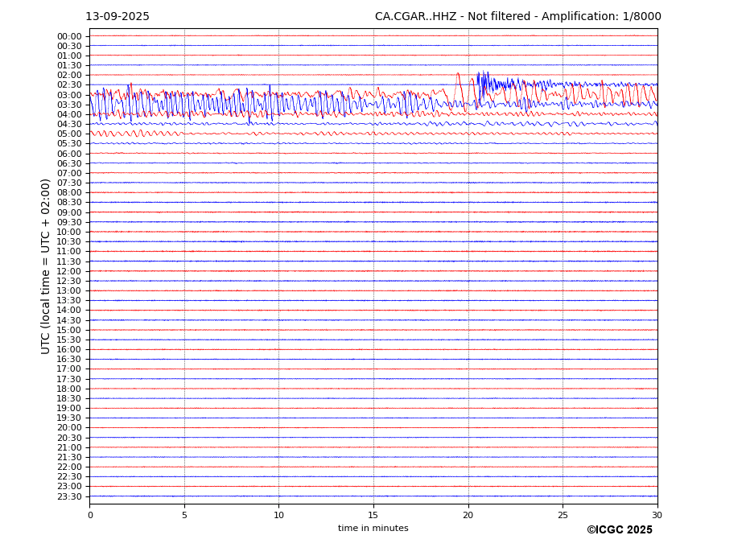Click the x-axis tick label 25
746x560 pixels.
(x=563, y=515)
